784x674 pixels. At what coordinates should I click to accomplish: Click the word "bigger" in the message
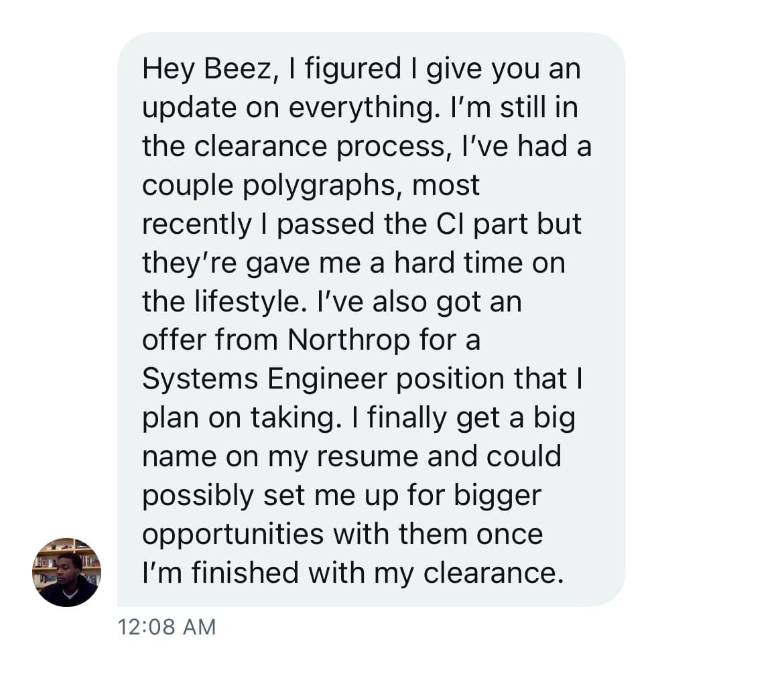[497, 495]
